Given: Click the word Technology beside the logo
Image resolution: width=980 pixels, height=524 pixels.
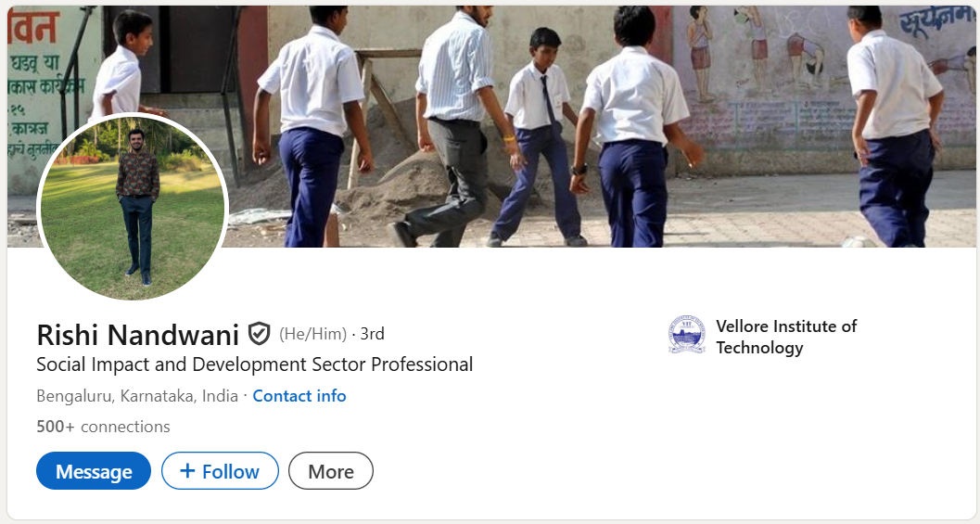Looking at the screenshot, I should (x=759, y=348).
